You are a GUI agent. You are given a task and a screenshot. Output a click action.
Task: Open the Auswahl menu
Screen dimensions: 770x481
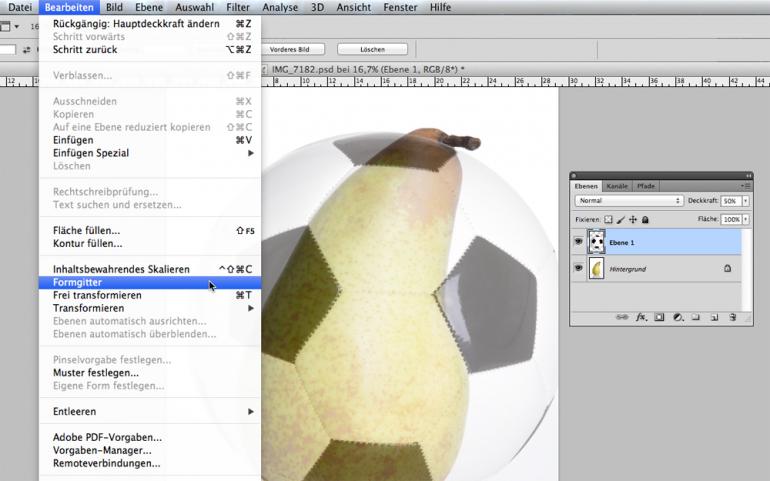194,7
